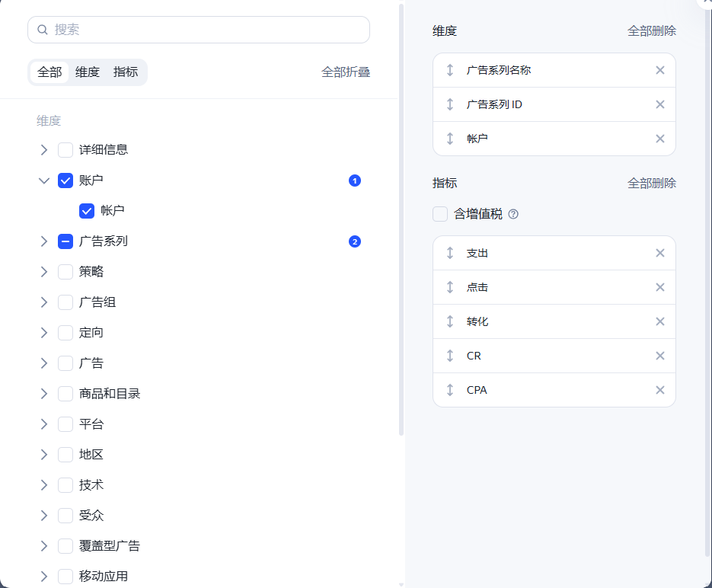Remove 转化 metric with its X icon

pos(659,321)
